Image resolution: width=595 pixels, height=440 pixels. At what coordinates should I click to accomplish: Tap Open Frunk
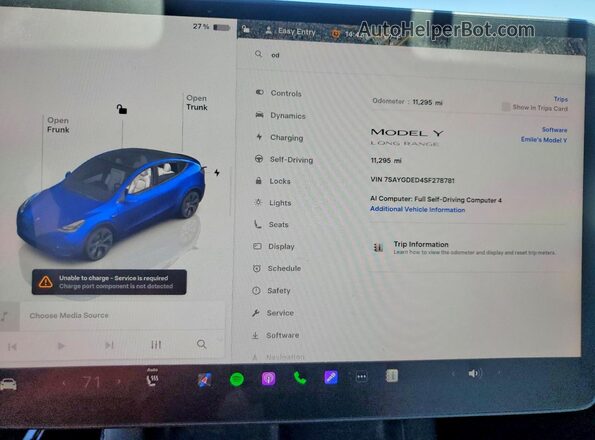tap(58, 125)
